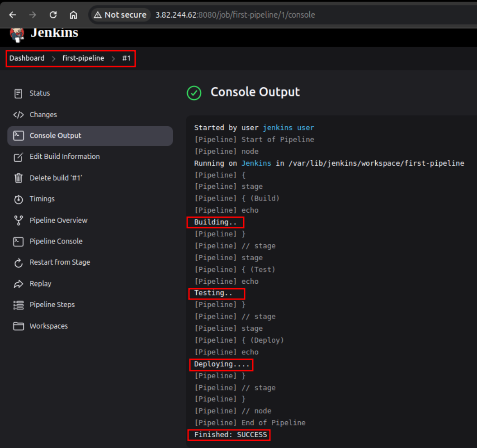Click the Pipeline Console terminal icon
477x448 pixels.
click(18, 242)
